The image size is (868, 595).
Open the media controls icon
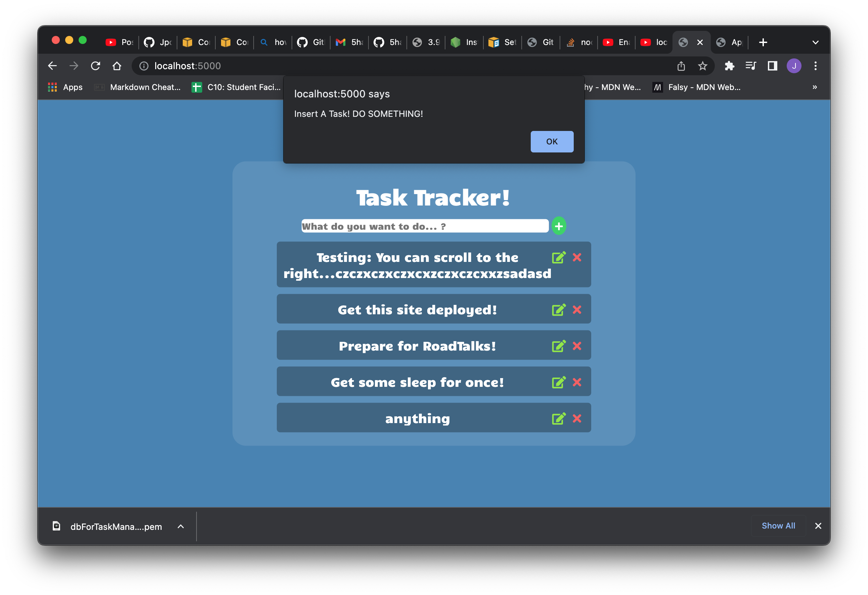[x=750, y=66]
